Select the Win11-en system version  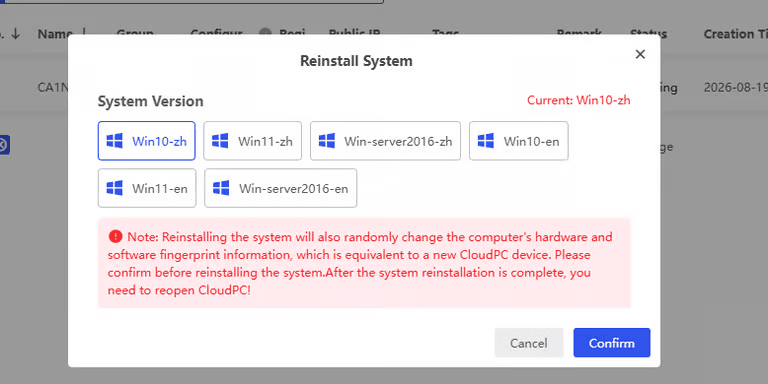click(147, 188)
